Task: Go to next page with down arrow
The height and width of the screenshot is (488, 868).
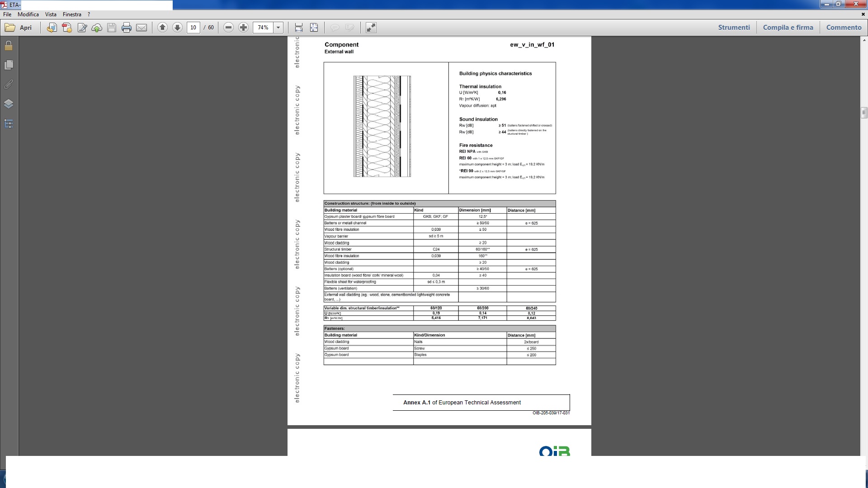Action: tap(177, 28)
